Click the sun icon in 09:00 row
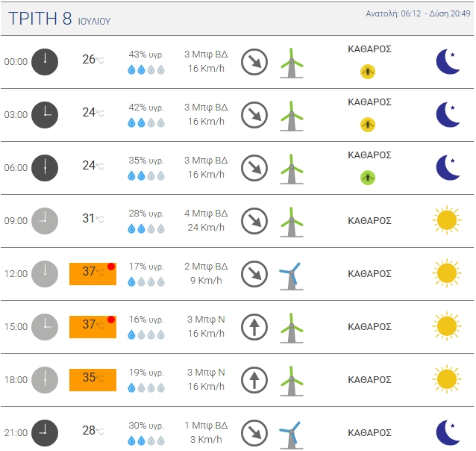476x451 pixels. (x=447, y=220)
